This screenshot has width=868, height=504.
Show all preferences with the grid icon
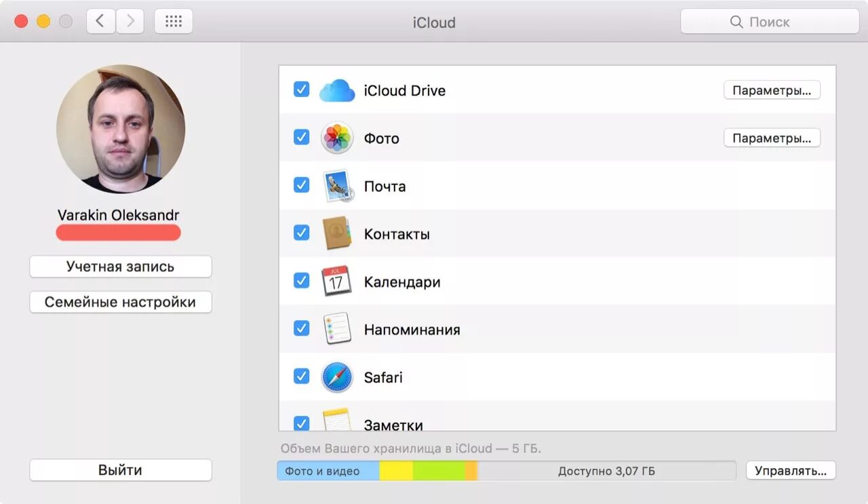pyautogui.click(x=174, y=21)
